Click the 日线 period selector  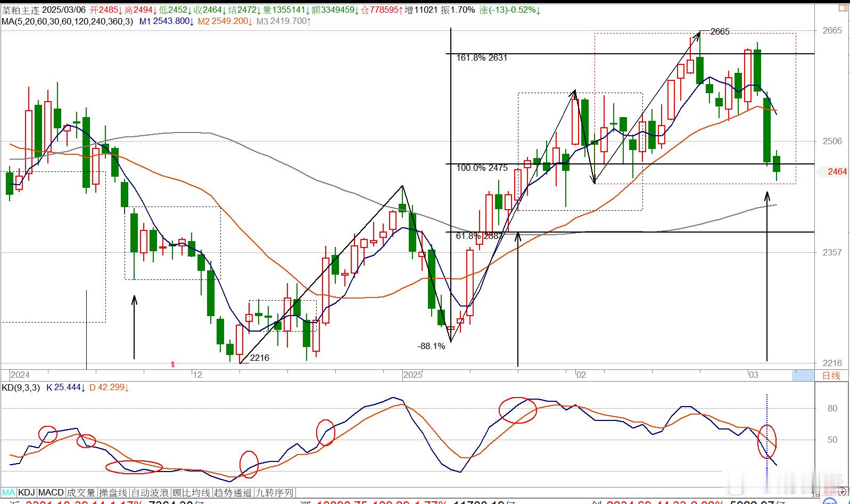(x=831, y=375)
